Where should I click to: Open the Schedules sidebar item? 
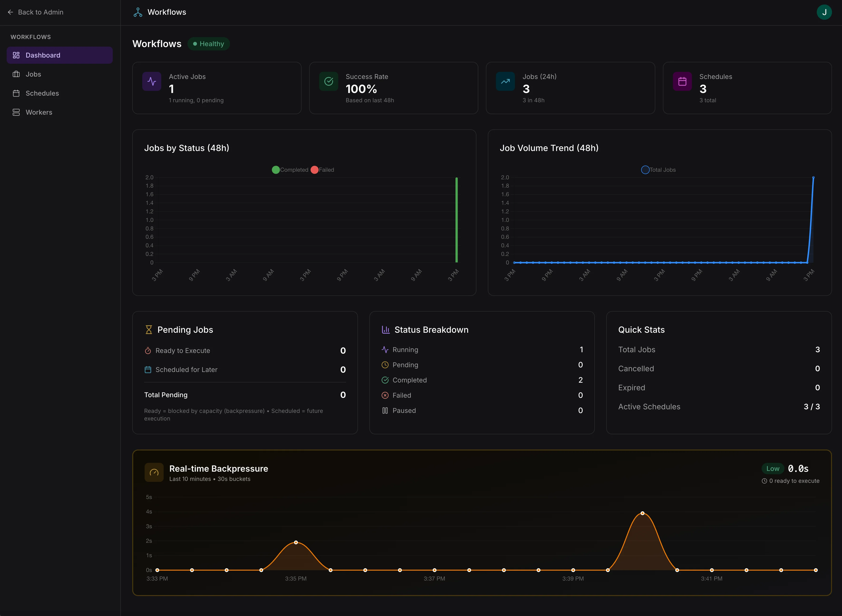[x=60, y=93]
